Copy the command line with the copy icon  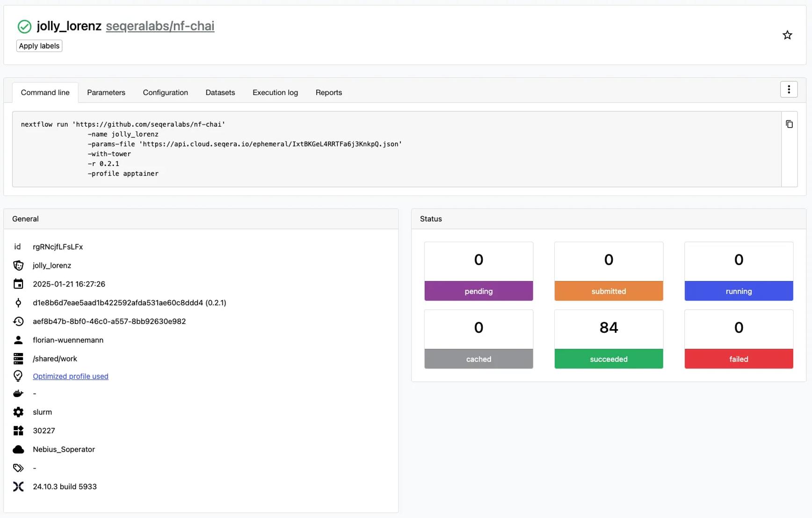pos(789,124)
